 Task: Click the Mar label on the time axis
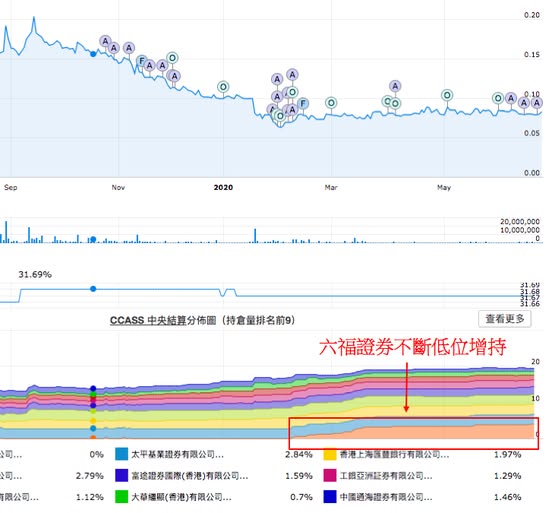coord(331,187)
